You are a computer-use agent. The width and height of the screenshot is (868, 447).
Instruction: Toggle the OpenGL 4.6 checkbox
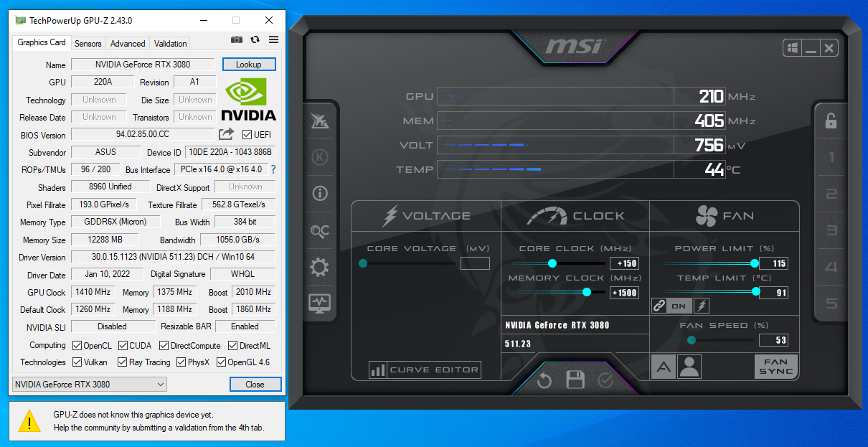point(221,362)
